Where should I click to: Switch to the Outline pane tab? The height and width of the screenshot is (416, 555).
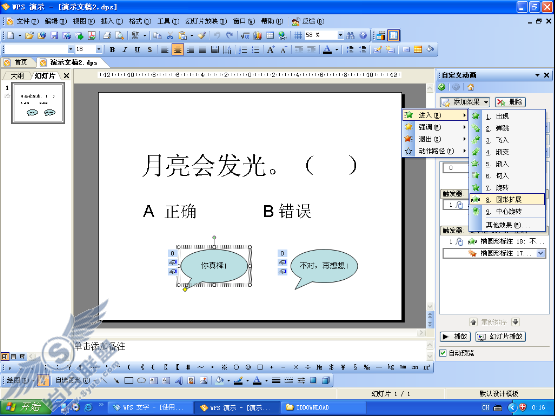(x=17, y=76)
